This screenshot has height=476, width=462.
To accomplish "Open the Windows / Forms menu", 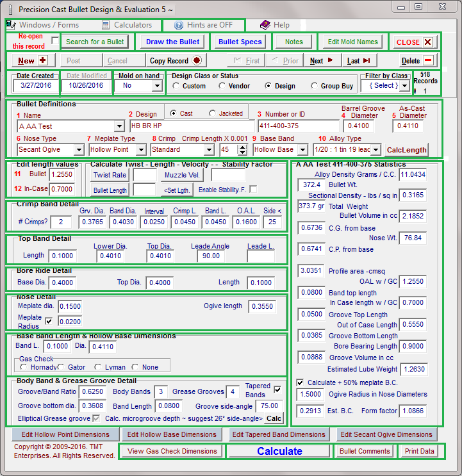I will click(42, 25).
